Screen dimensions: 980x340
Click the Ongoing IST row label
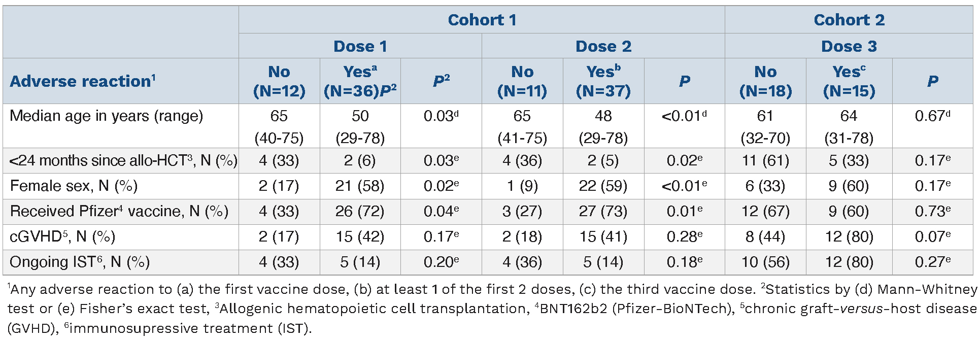point(80,262)
